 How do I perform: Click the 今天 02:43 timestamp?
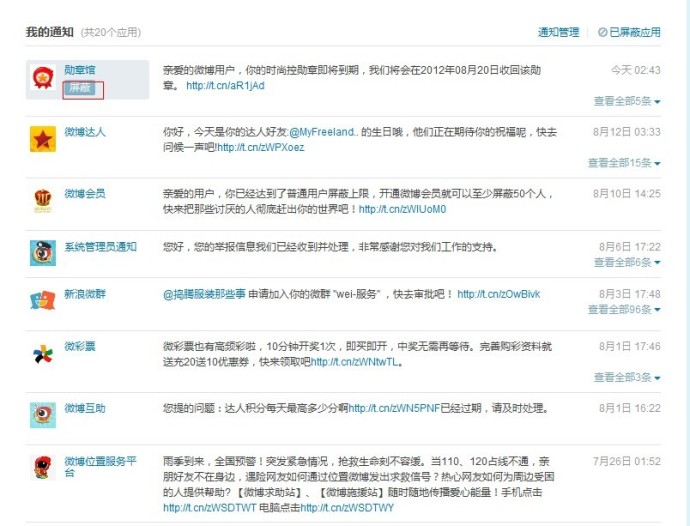(x=635, y=70)
